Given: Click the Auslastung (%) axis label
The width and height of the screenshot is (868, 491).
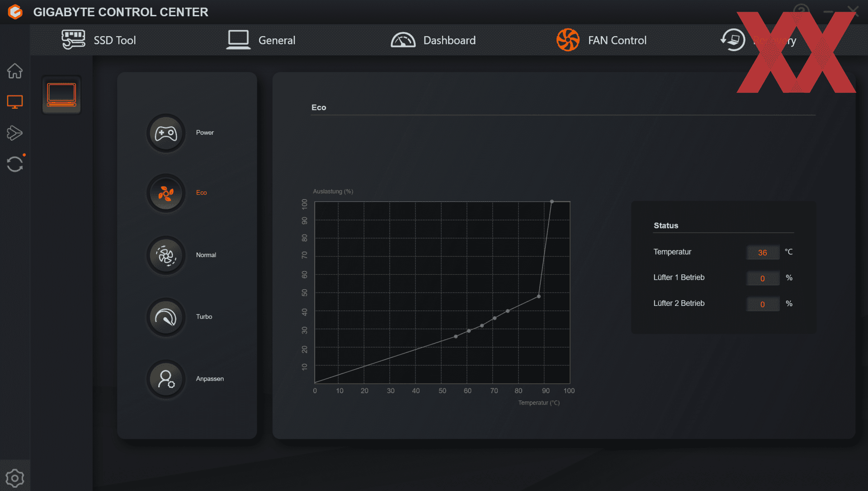Looking at the screenshot, I should [x=333, y=191].
